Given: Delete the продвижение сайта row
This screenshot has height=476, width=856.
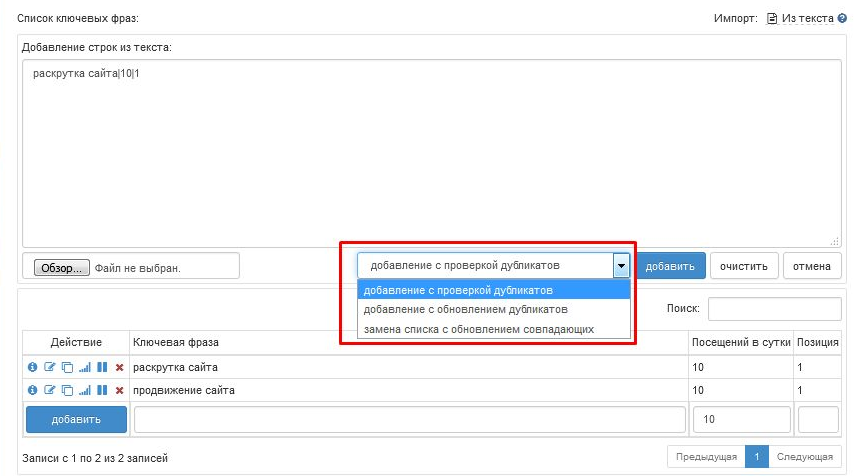Looking at the screenshot, I should (119, 390).
